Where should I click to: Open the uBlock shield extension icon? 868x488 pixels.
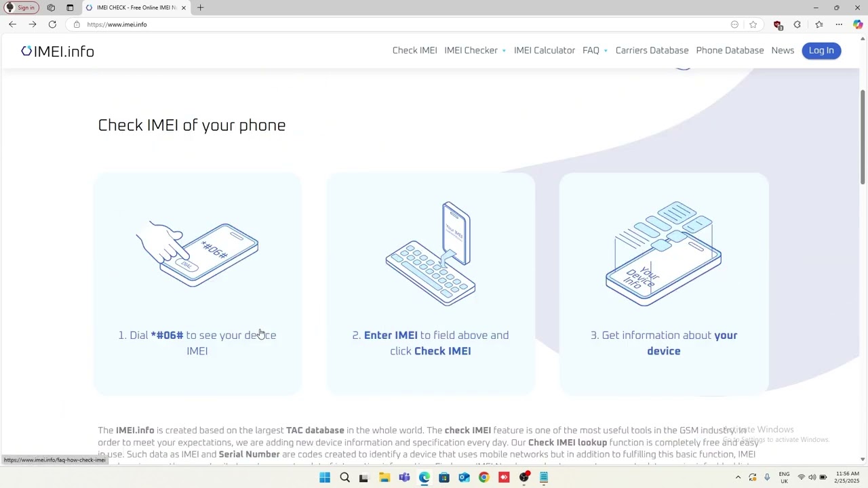tap(778, 24)
